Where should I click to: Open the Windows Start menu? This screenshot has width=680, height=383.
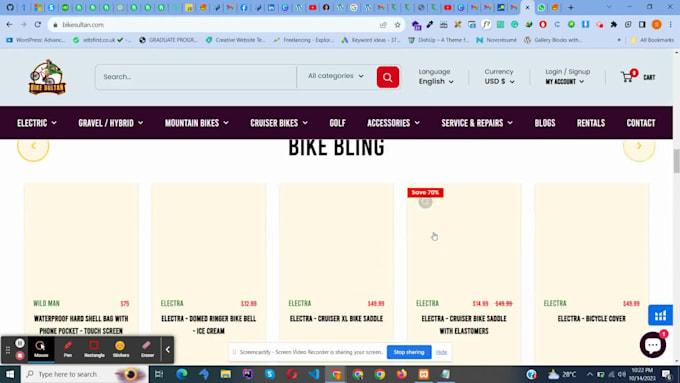click(10, 374)
